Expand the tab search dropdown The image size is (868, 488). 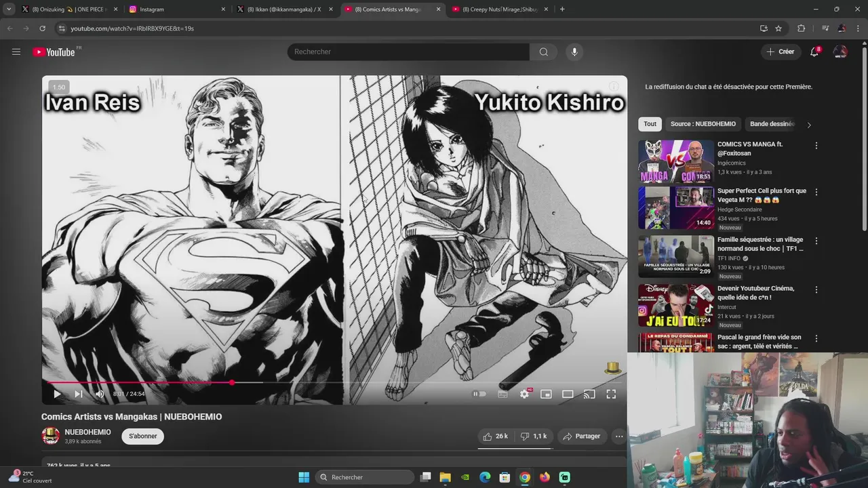pos(8,9)
